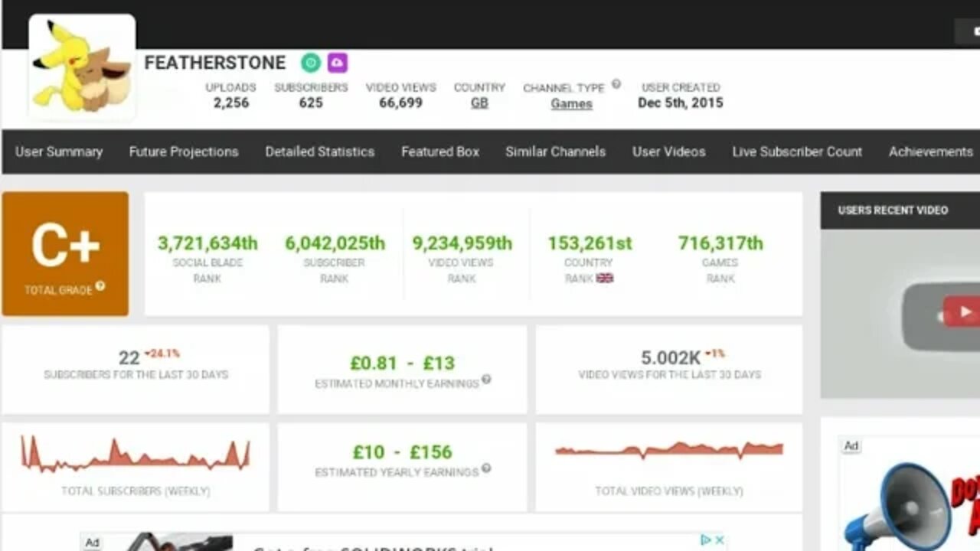Click the Total Subscribers weekly chart
Viewport: 980px width, 551px height.
coord(136,455)
